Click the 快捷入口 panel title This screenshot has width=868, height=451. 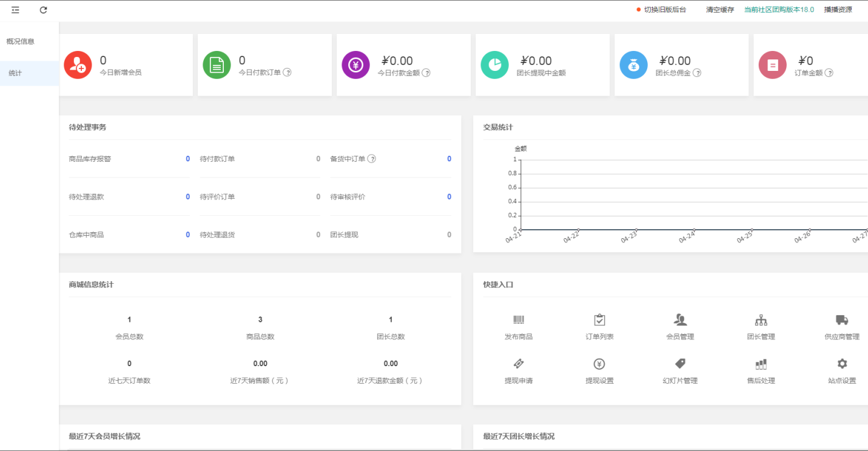click(498, 284)
